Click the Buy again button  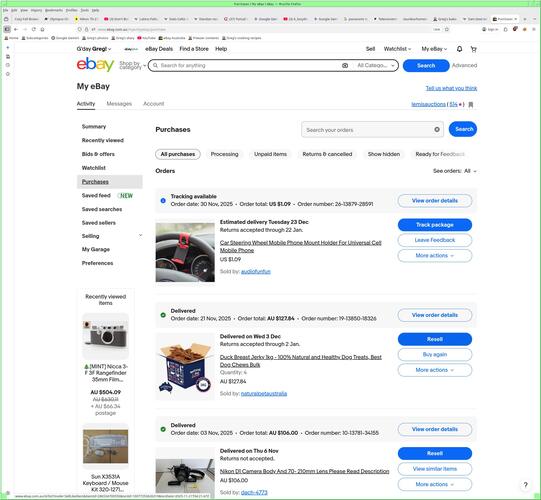435,354
